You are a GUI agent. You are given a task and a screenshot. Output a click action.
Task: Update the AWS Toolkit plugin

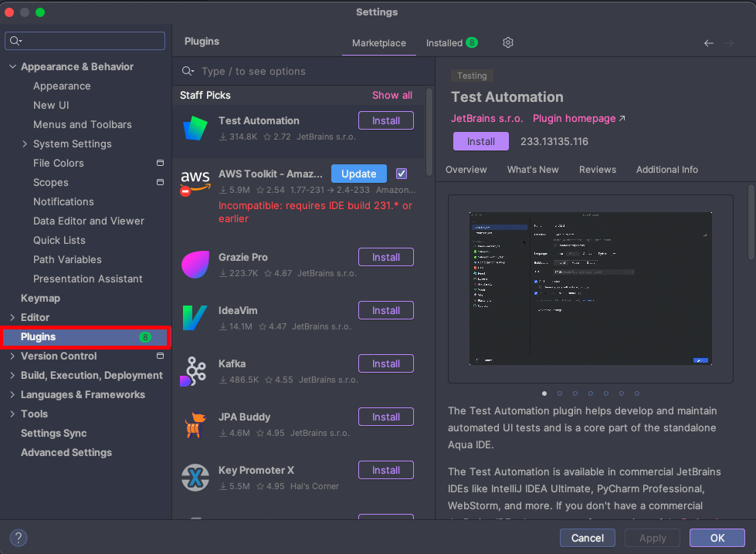(x=359, y=174)
